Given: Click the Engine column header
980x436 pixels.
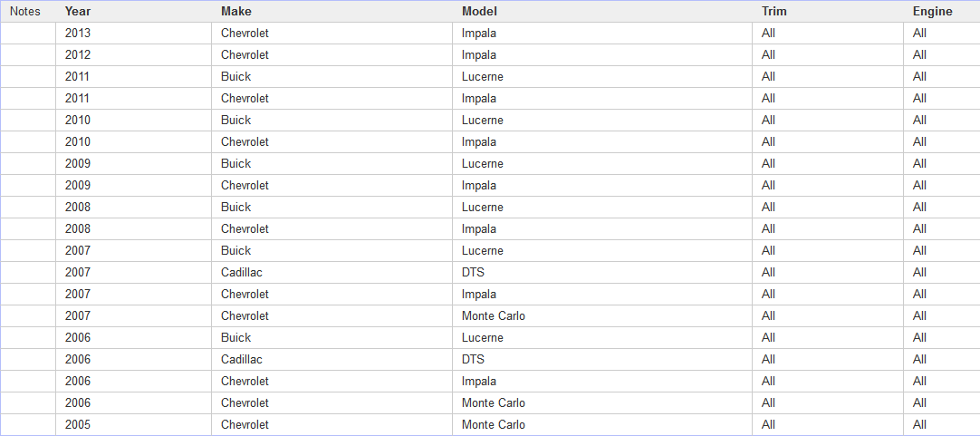Looking at the screenshot, I should pos(941,11).
